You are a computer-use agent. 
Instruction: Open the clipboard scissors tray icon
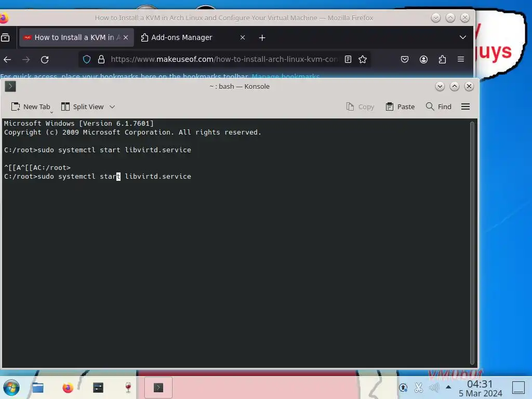click(x=419, y=387)
